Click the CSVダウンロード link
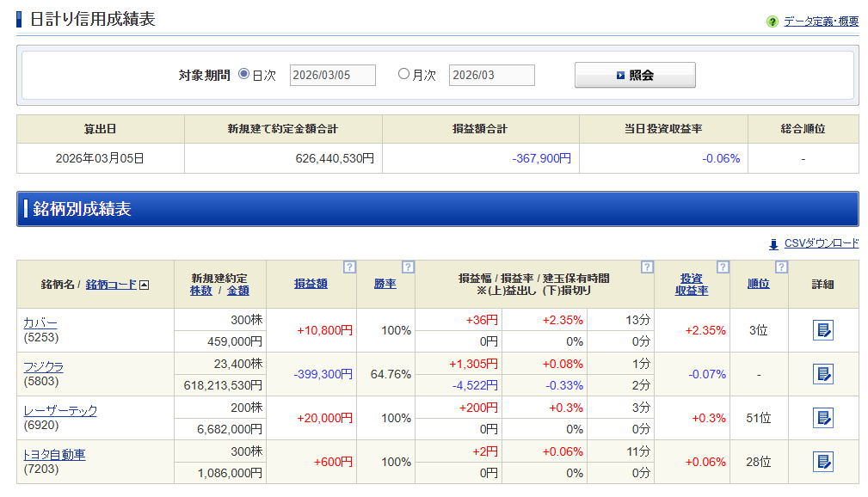868x497 pixels. click(822, 243)
